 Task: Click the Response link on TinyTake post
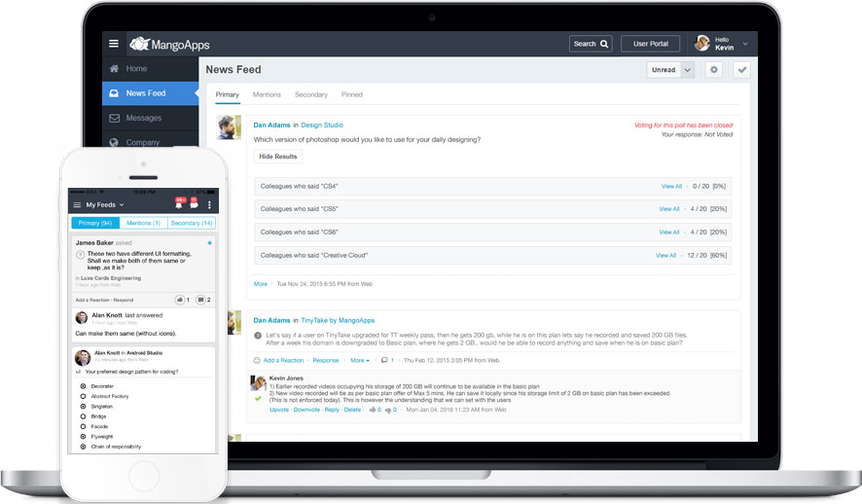[x=326, y=361]
